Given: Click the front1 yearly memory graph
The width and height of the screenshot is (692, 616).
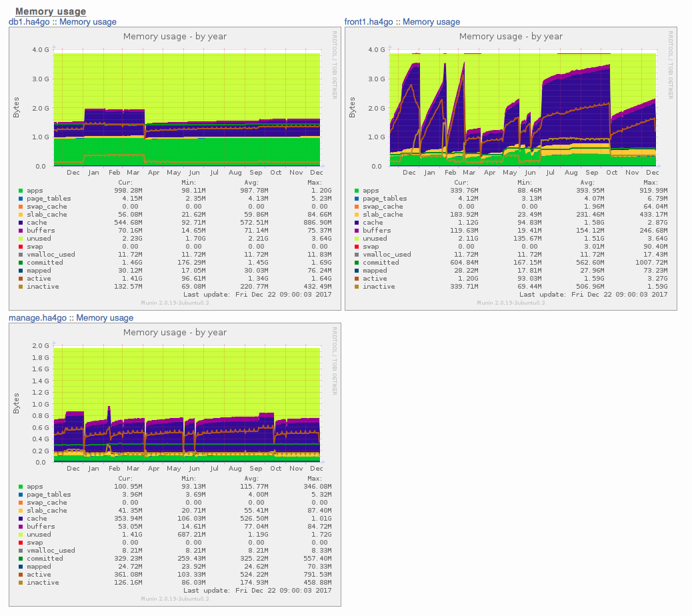Looking at the screenshot, I should pos(511,169).
